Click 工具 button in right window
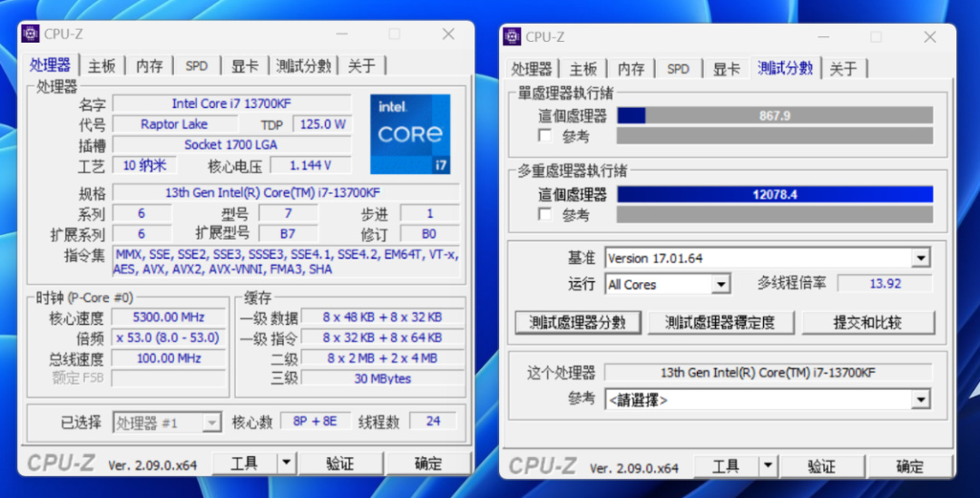Screen dimensions: 980x498 (726, 466)
